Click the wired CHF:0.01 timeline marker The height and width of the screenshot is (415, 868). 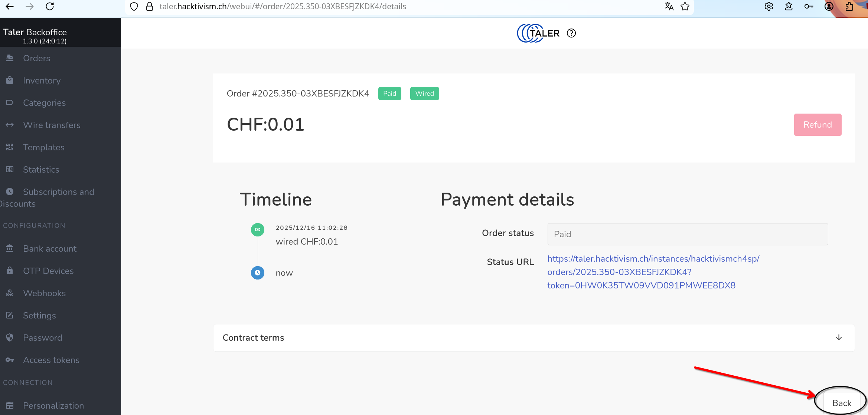coord(258,230)
